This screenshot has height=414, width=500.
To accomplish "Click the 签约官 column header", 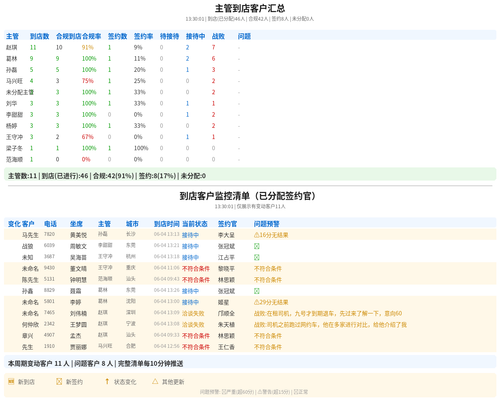I will [227, 224].
